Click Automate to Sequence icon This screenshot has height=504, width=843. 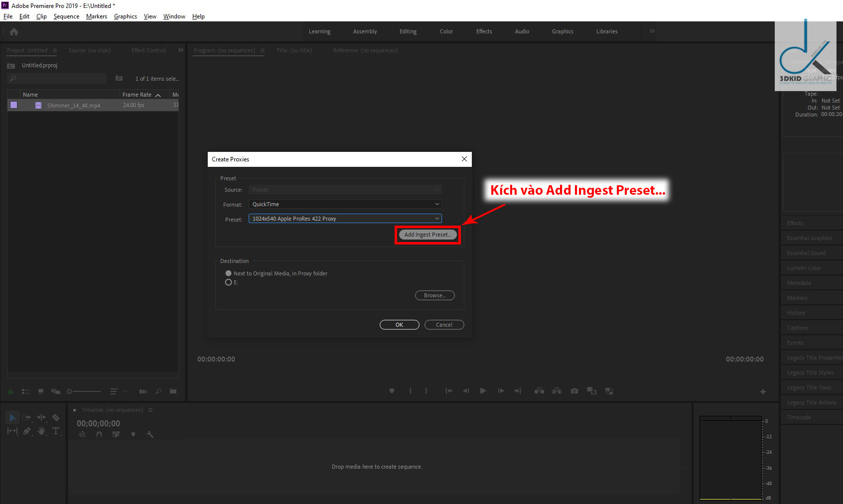pyautogui.click(x=143, y=391)
